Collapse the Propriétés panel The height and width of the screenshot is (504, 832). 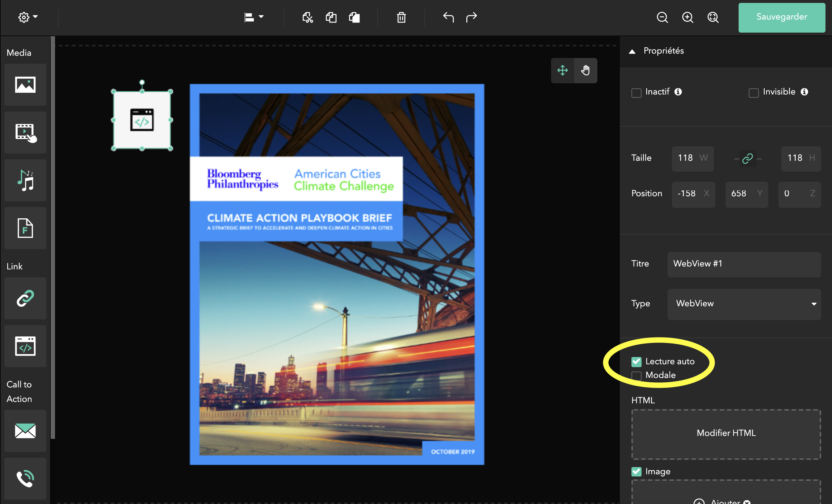(x=632, y=51)
